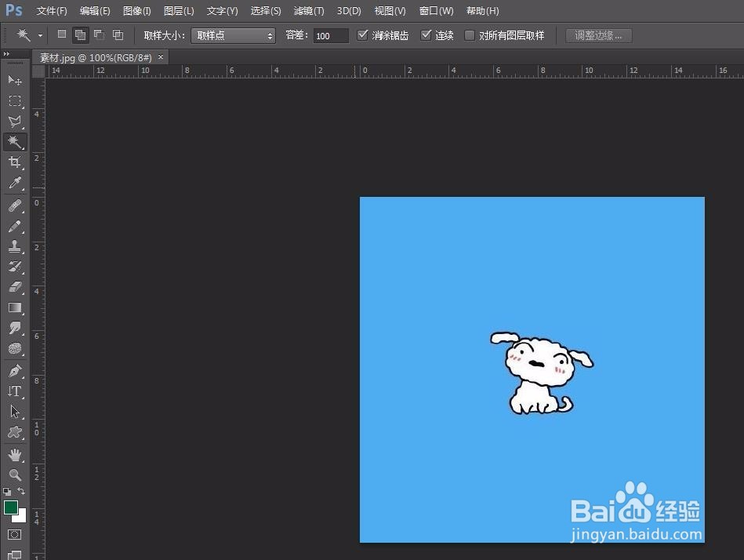Expand the toolbox double-arrow toggle

pyautogui.click(x=6, y=54)
